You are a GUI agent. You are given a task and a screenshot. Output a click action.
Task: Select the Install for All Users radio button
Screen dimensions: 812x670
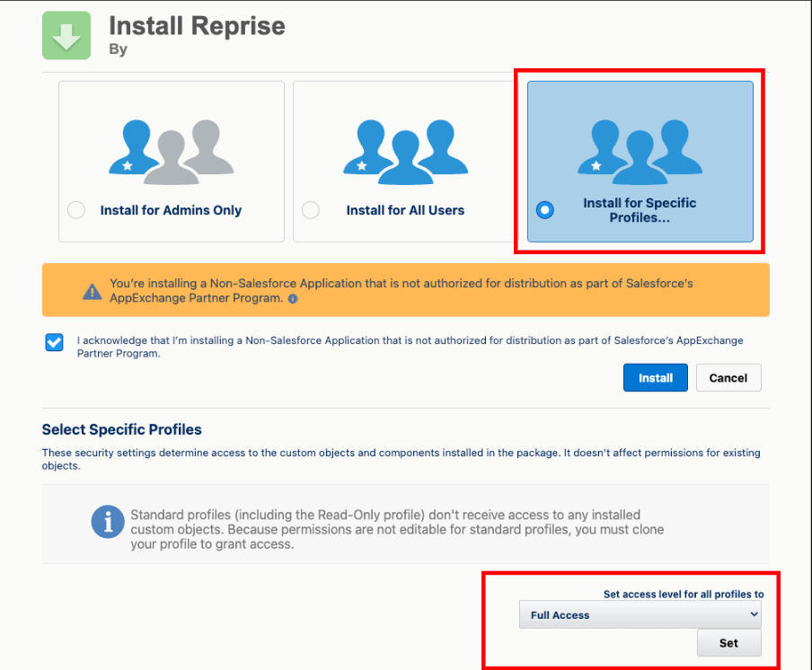point(310,209)
